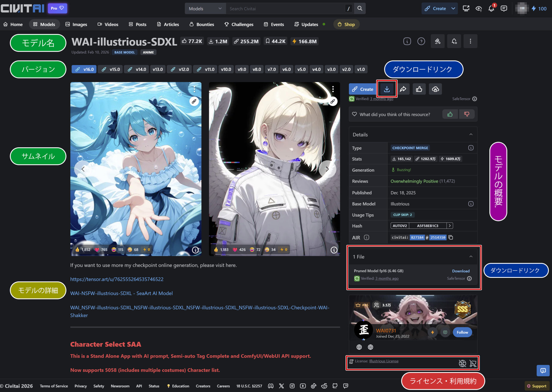552x392 pixels.
Task: Click the download icon next to Create
Action: click(x=387, y=89)
